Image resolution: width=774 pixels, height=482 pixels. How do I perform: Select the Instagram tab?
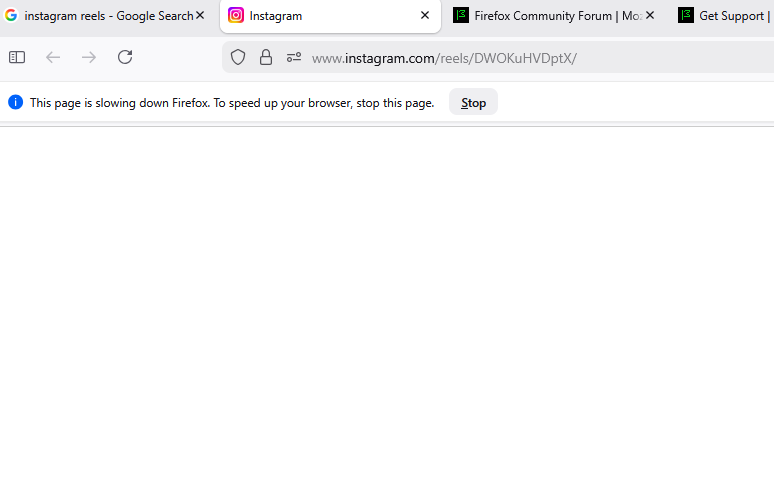(x=330, y=16)
